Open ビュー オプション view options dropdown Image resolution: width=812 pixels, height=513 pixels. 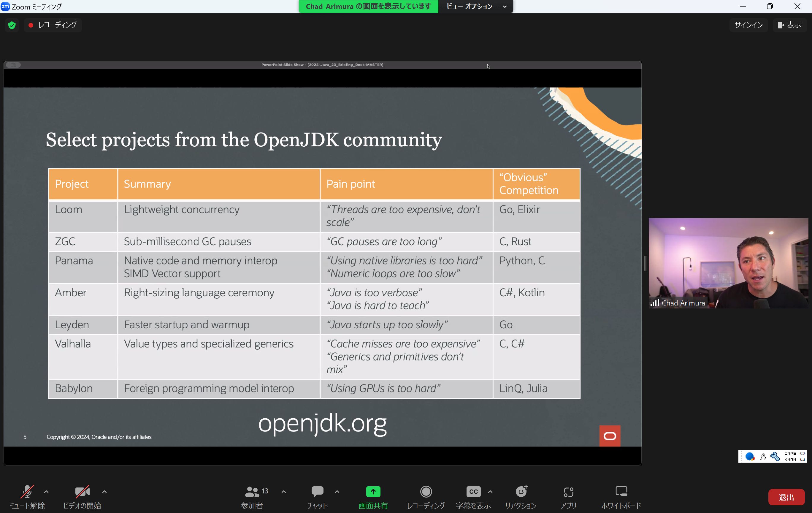click(x=476, y=7)
